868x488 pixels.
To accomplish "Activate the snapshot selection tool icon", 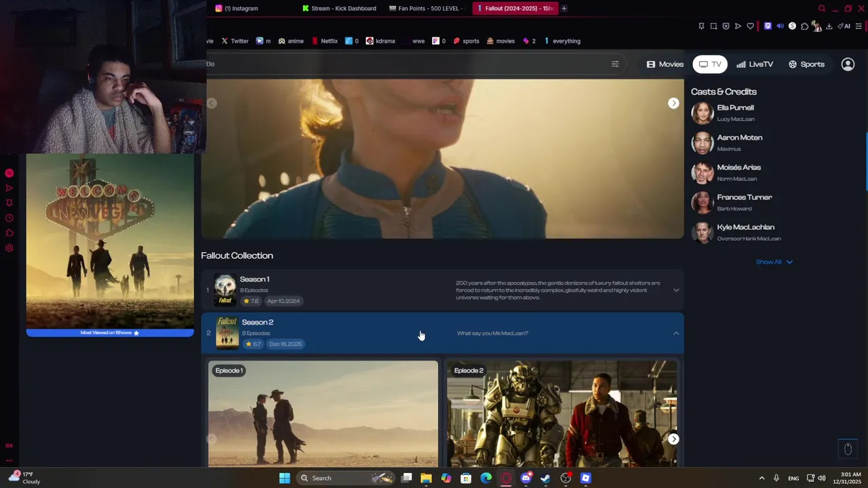I will 713,26.
